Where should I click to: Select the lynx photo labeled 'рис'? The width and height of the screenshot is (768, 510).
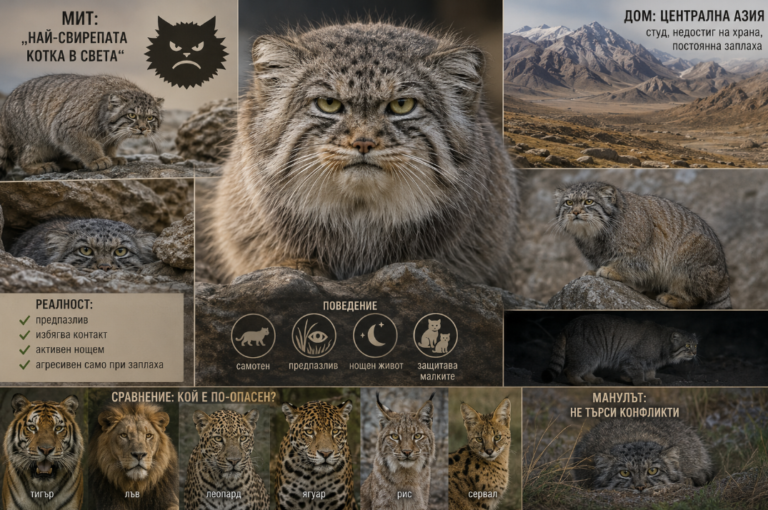pos(404,449)
